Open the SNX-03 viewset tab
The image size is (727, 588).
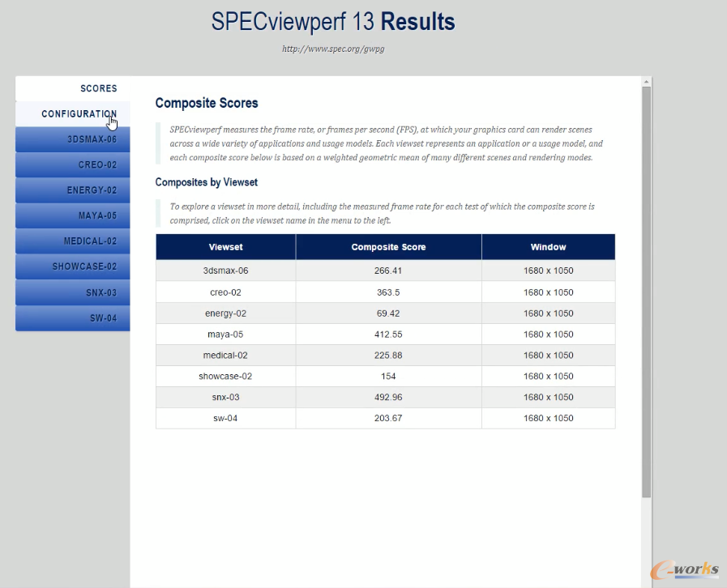pos(73,293)
